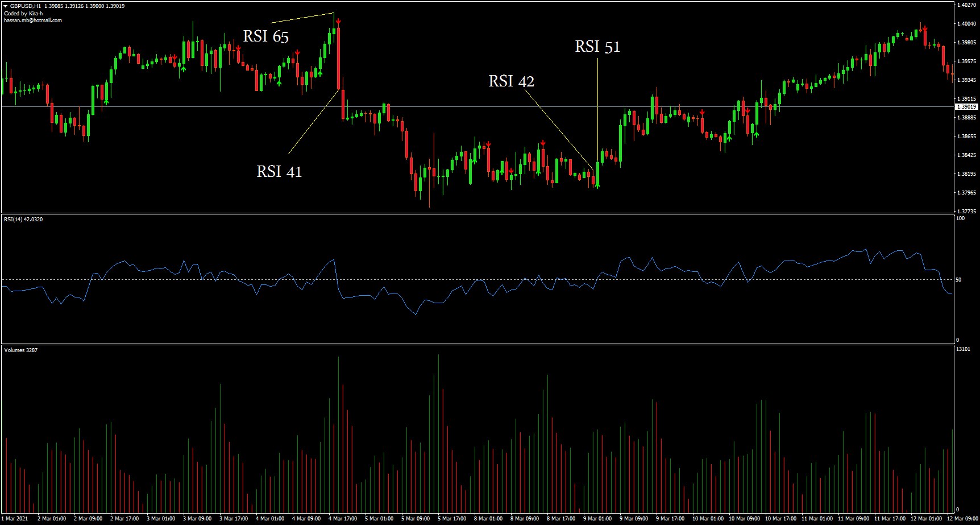Click the 5 Mar 09:00 time axis label
This screenshot has width=980, height=525.
point(415,518)
